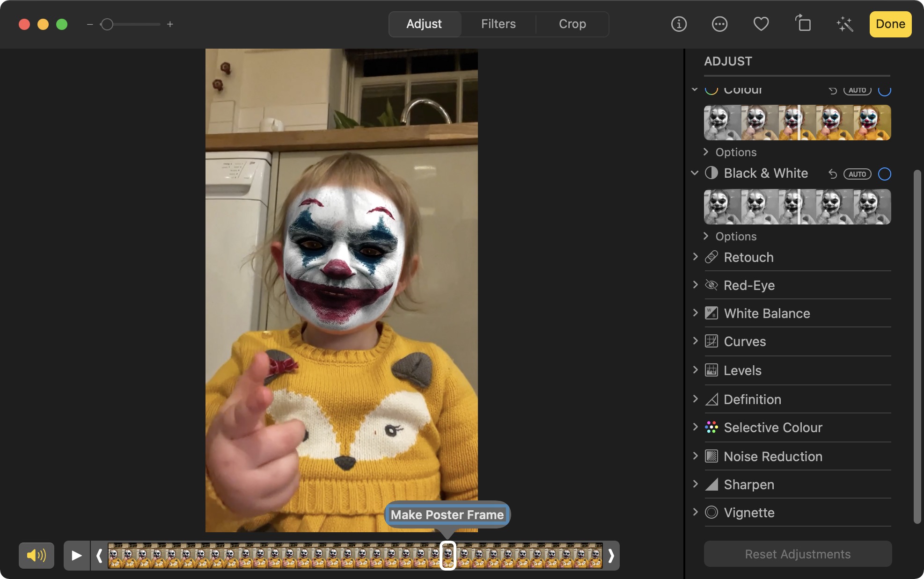The height and width of the screenshot is (579, 924).
Task: Switch to the Crop tab
Action: point(572,24)
